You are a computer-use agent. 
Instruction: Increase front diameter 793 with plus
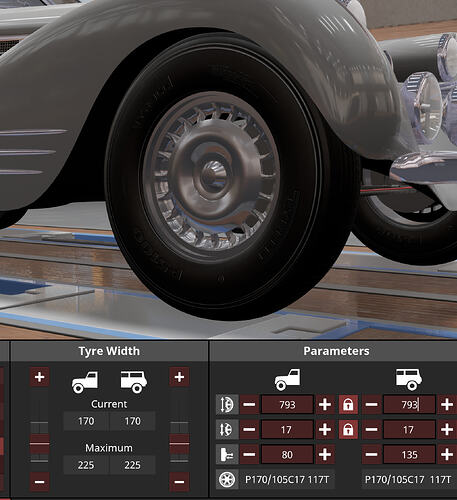tap(325, 405)
